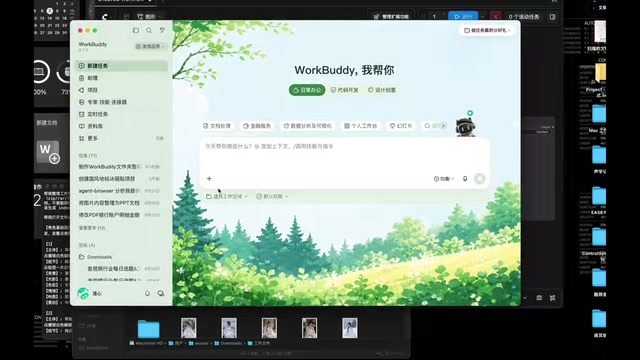Click today's highlighted date in the calendar widget
640x360 pixels.
tap(50, 11)
